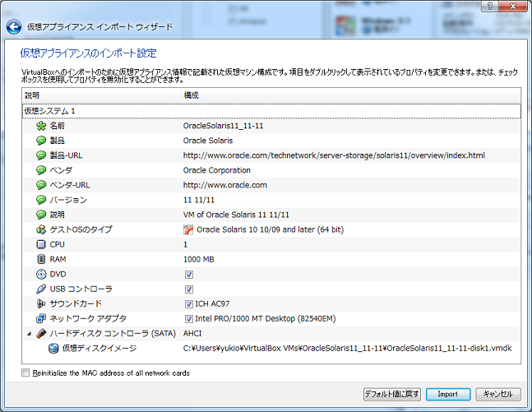Image resolution: width=532 pixels, height=412 pixels.
Task: Click the USB コントローラ icon
Action: click(41, 289)
